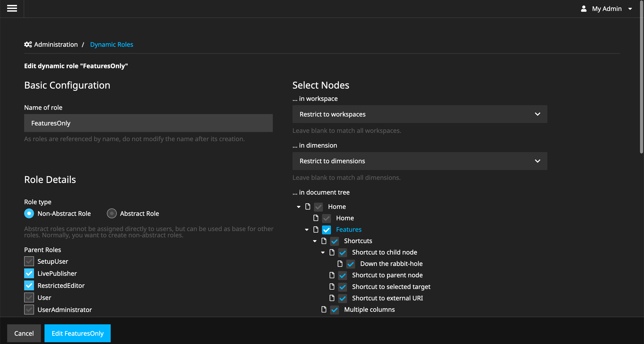Select the Abstract Role radio button
644x344 pixels.
pos(112,213)
